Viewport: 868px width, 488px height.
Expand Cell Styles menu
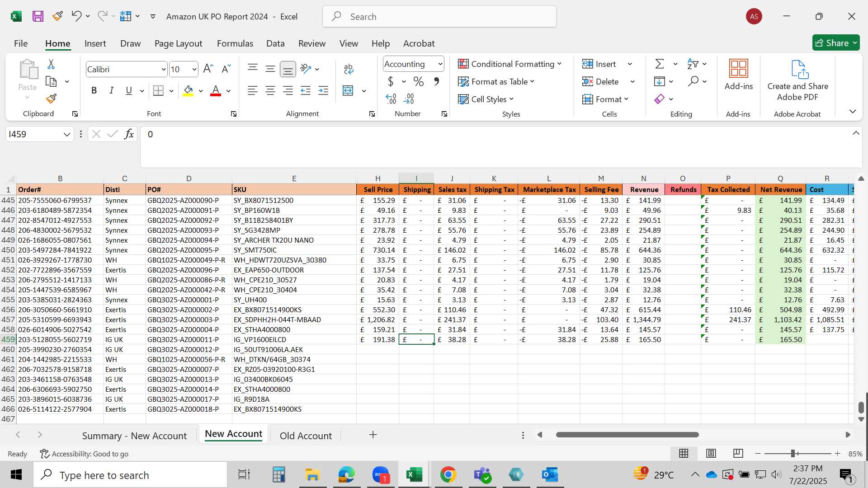(x=486, y=99)
